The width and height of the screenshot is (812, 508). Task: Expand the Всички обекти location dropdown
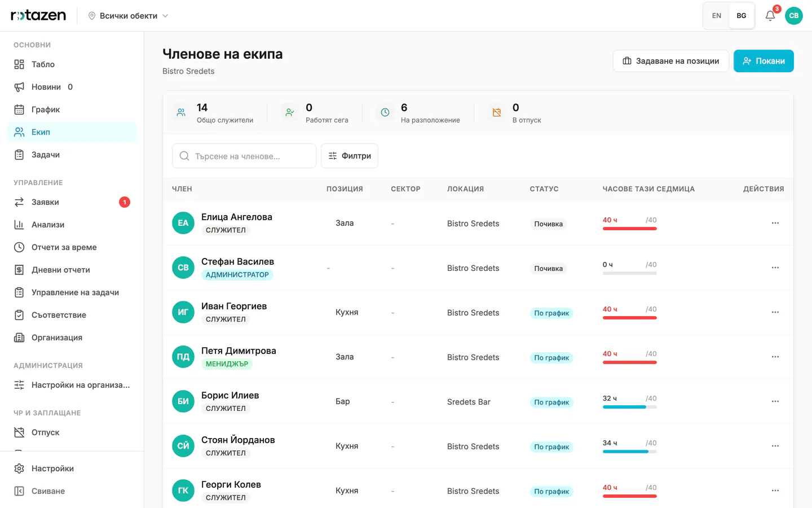[129, 16]
